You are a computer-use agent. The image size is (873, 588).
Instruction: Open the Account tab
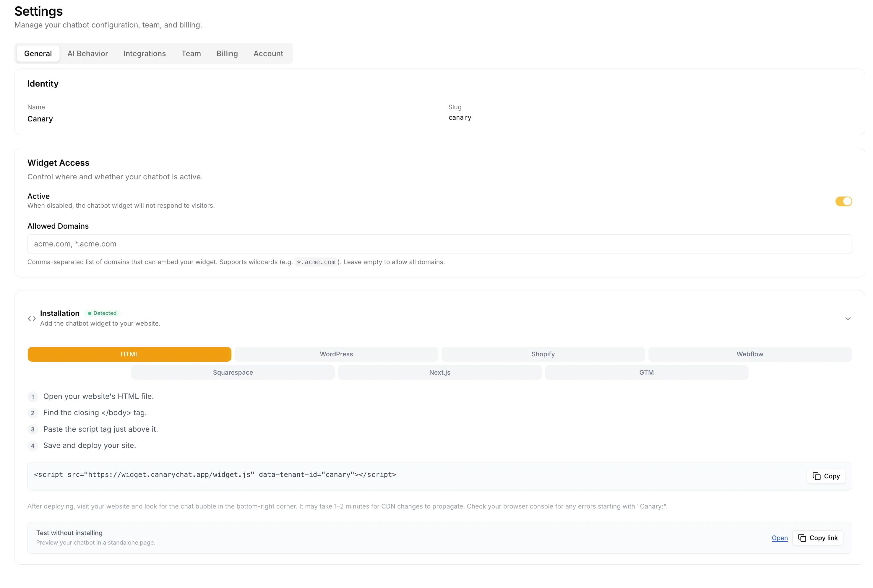(268, 53)
